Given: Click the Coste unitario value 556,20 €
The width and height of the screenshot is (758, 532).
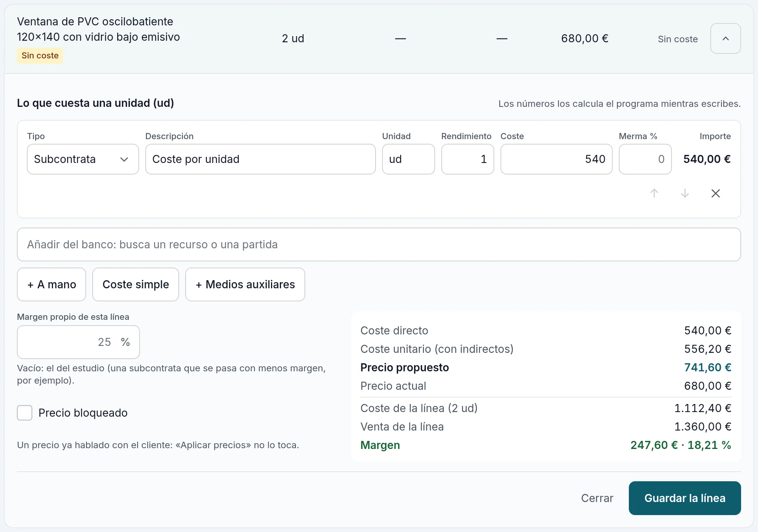Looking at the screenshot, I should click(708, 349).
